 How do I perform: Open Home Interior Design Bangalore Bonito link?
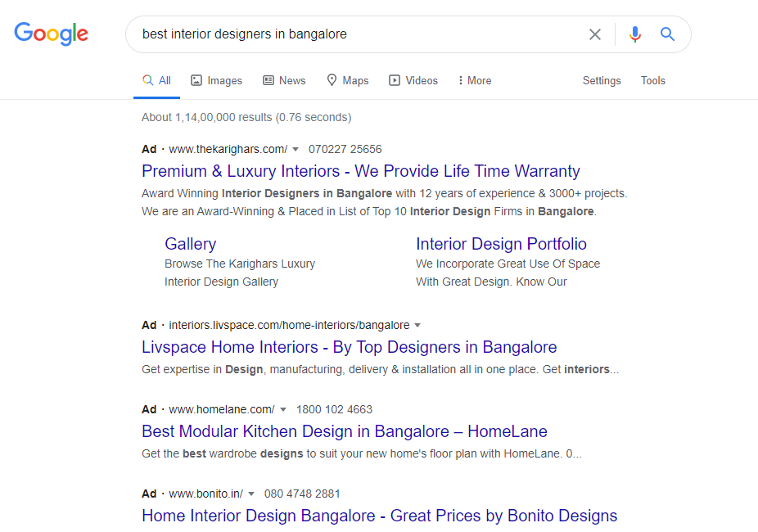pyautogui.click(x=380, y=516)
